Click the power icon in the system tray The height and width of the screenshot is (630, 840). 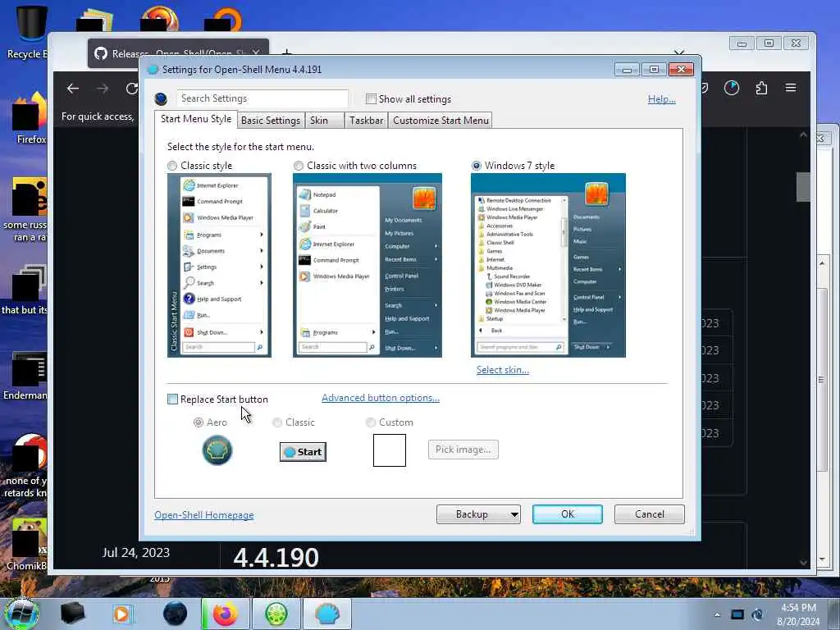757,614
